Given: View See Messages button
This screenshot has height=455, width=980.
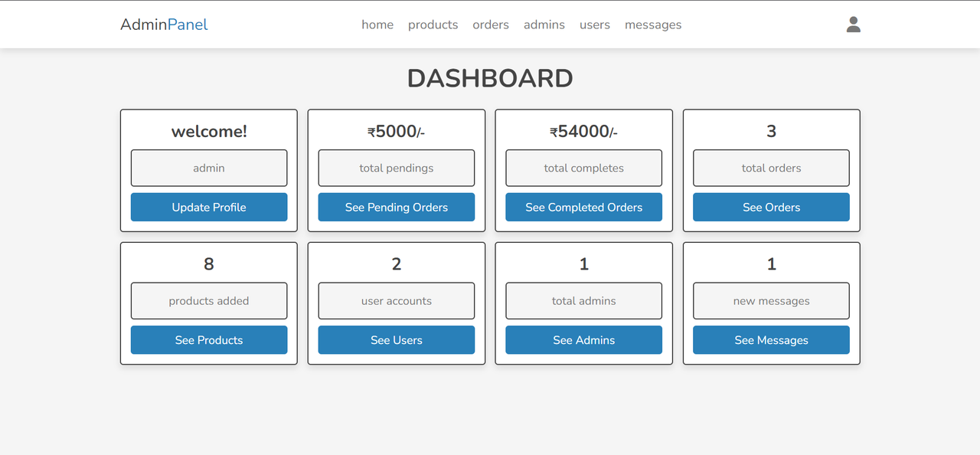Looking at the screenshot, I should pos(771,340).
